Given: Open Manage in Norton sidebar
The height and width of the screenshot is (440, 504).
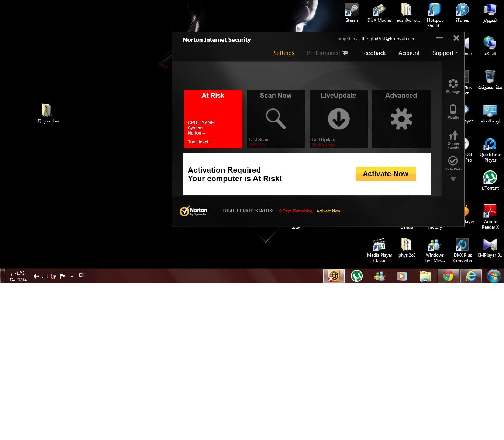Looking at the screenshot, I should (x=453, y=86).
